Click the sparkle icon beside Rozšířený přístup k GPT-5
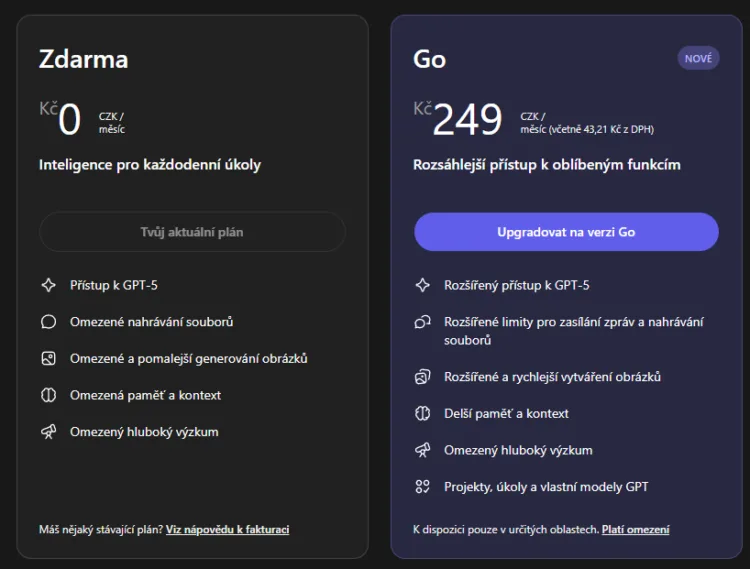The height and width of the screenshot is (569, 750). click(422, 285)
